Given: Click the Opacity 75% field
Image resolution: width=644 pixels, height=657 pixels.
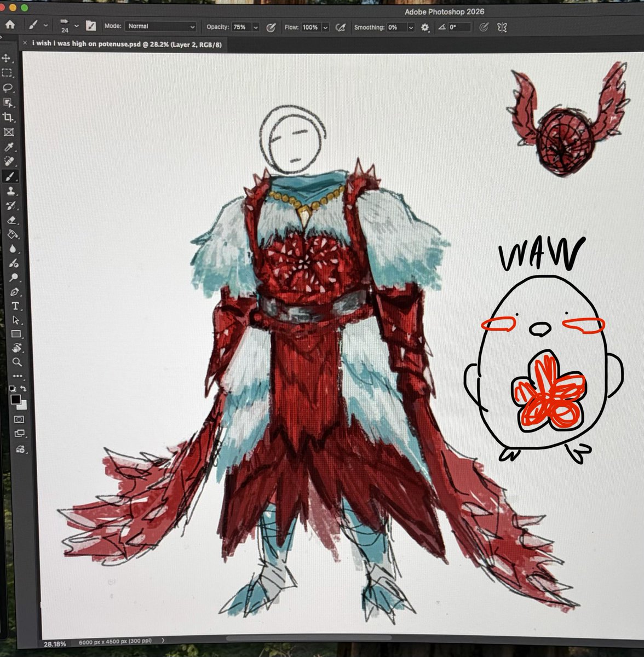Looking at the screenshot, I should pos(241,27).
